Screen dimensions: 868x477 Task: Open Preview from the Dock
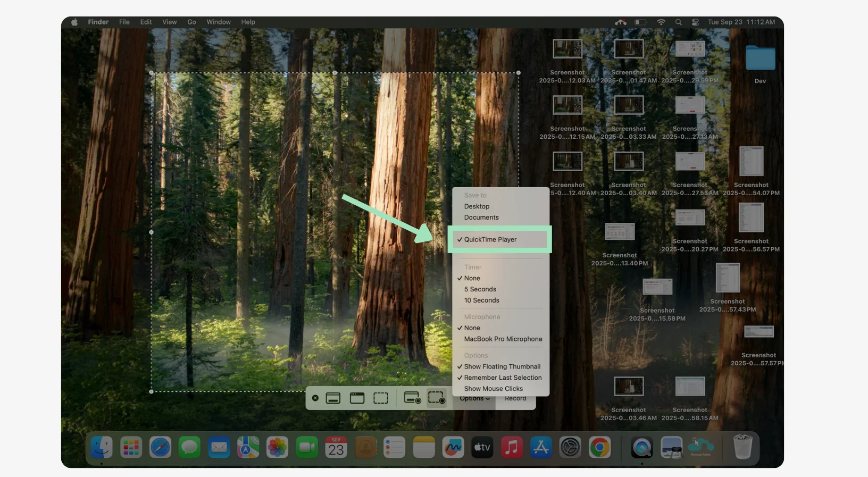tap(671, 447)
